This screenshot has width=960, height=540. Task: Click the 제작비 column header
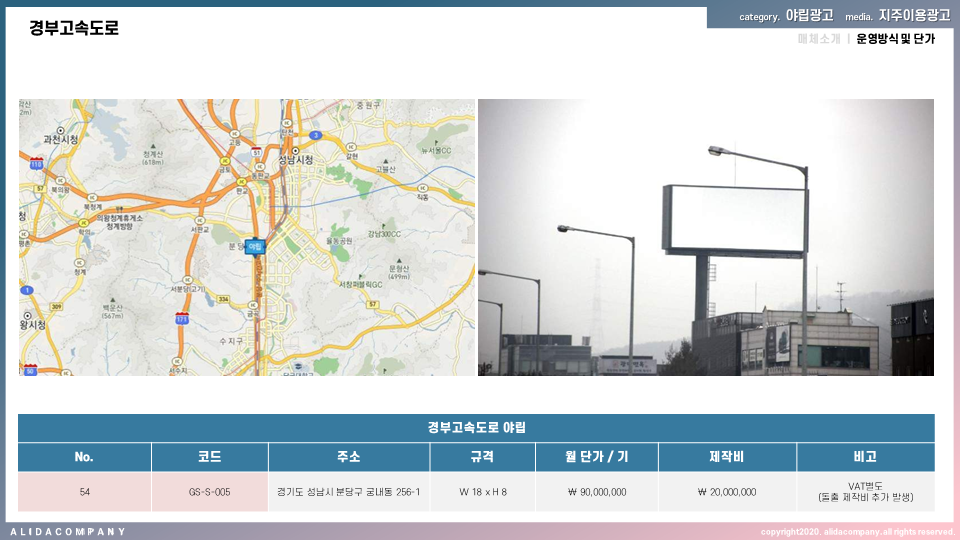tap(726, 457)
